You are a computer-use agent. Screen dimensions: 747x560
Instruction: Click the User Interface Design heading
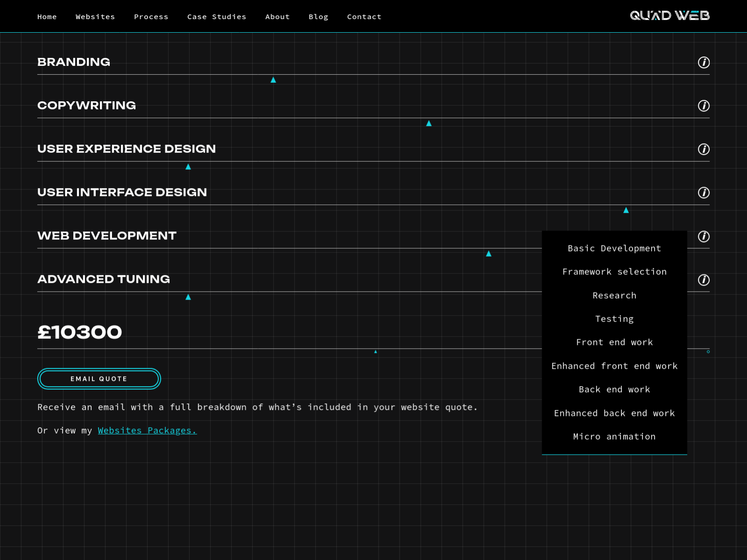(122, 192)
